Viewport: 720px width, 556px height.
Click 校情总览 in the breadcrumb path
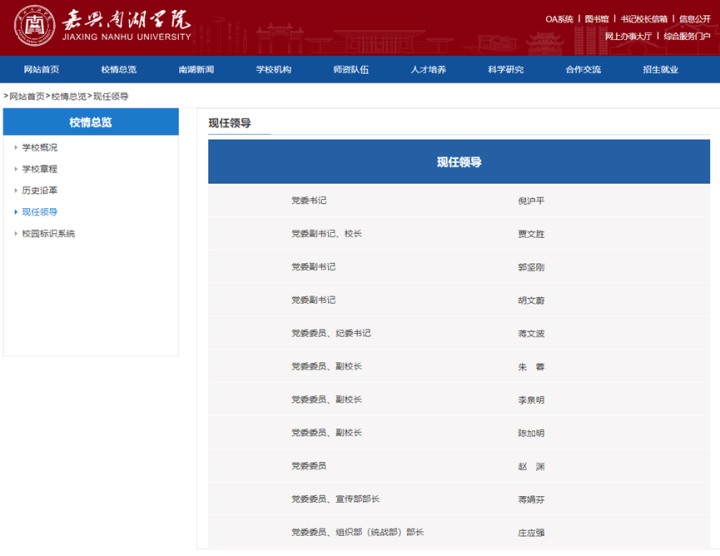(x=69, y=96)
